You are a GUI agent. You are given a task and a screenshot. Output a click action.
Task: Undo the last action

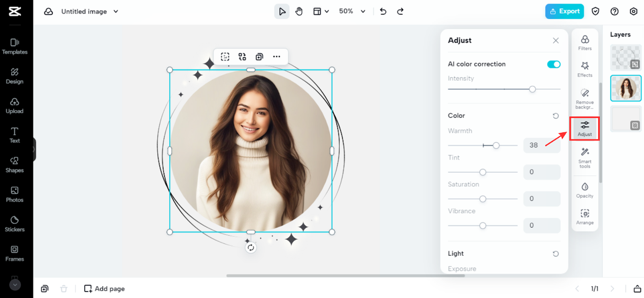click(383, 11)
